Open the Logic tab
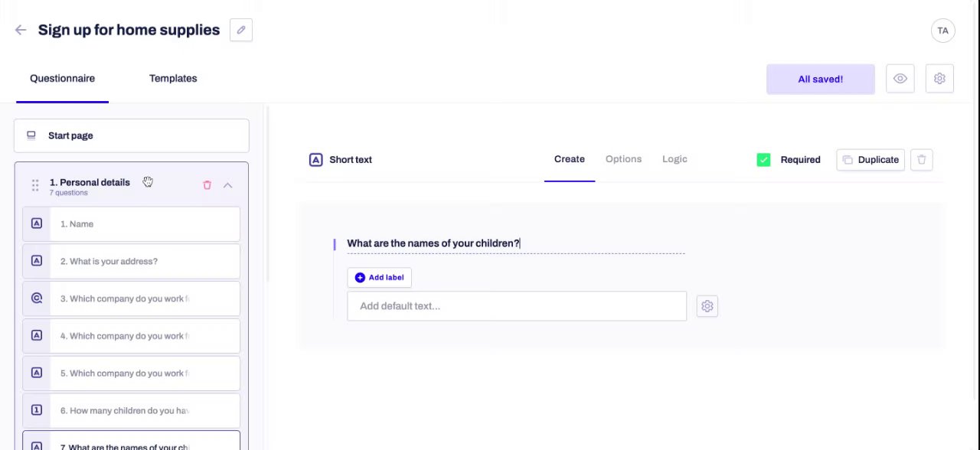The width and height of the screenshot is (980, 450). click(675, 159)
